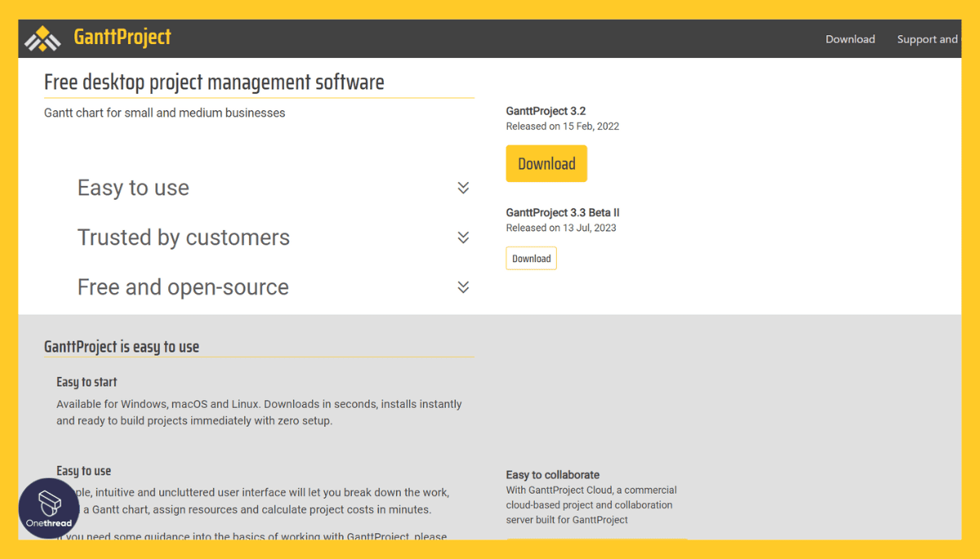Click the Onethread logo badge
The image size is (980, 559).
(x=50, y=508)
